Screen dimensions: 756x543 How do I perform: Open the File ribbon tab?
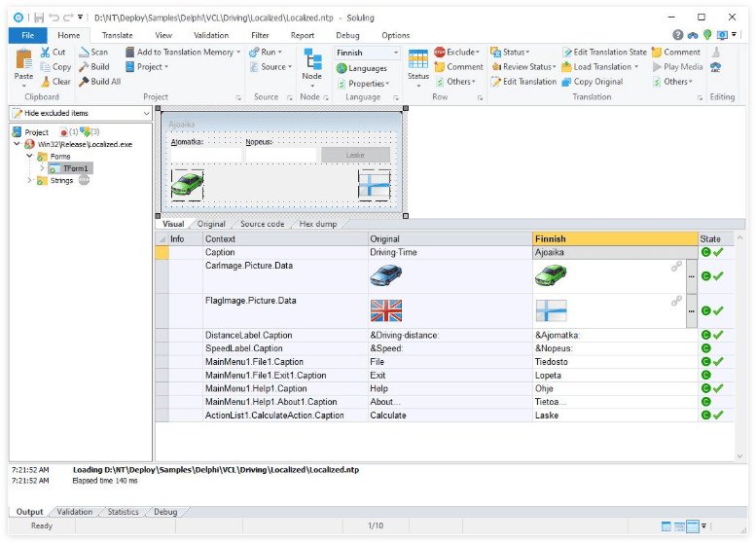point(28,35)
